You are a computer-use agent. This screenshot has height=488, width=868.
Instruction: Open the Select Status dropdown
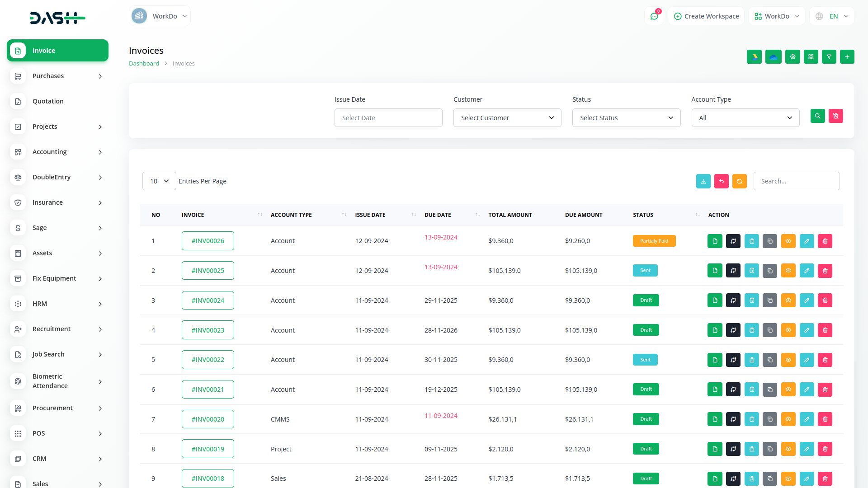pos(626,118)
